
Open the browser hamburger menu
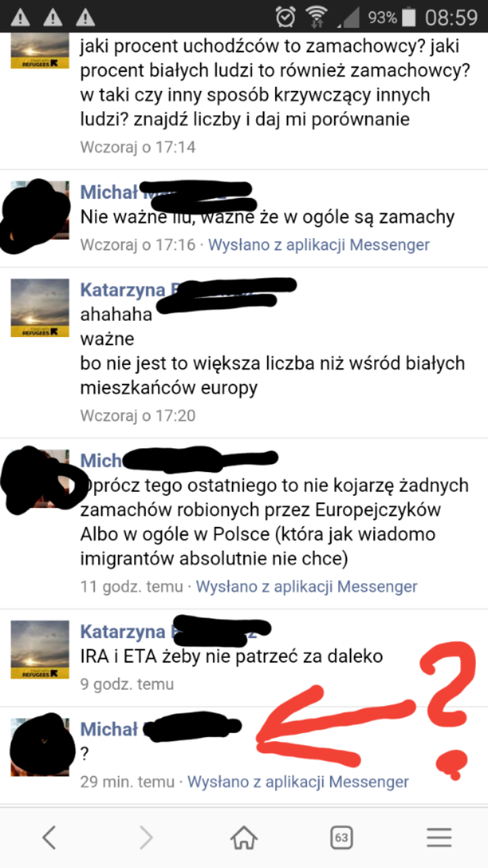(439, 838)
